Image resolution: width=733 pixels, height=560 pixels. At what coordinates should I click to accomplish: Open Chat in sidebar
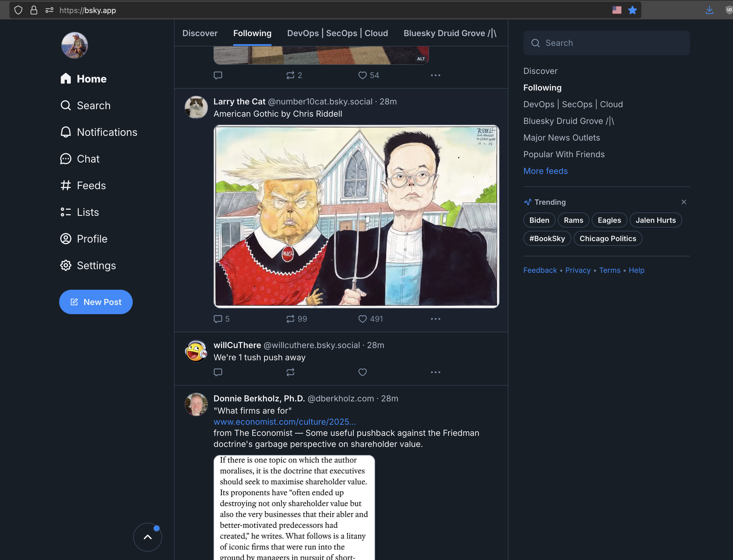point(80,159)
